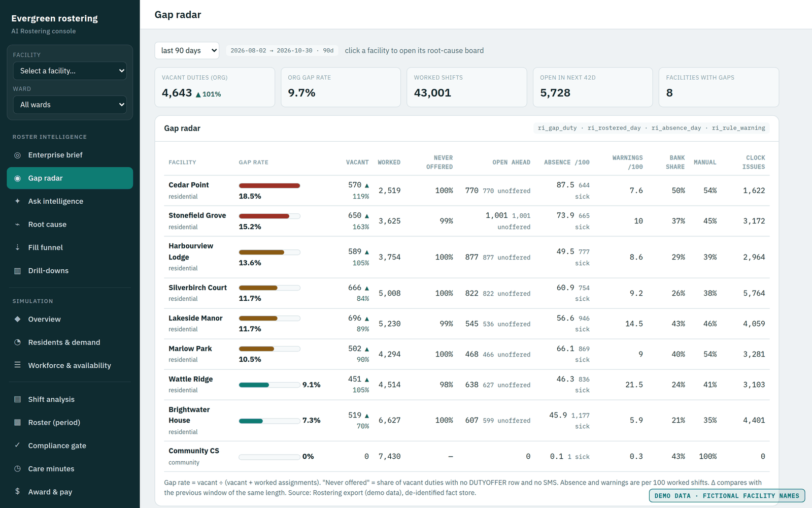This screenshot has width=812, height=508.
Task: Click the Award & pay dollar icon
Action: [17, 491]
